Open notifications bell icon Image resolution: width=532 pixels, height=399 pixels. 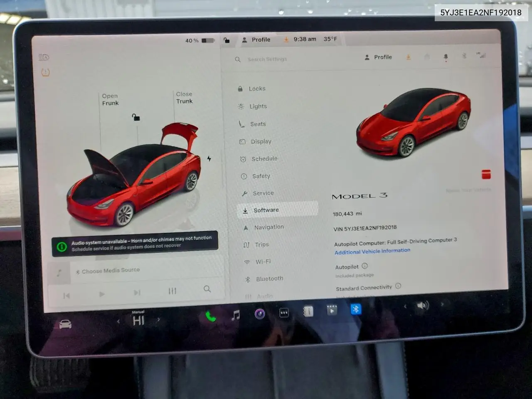[446, 57]
